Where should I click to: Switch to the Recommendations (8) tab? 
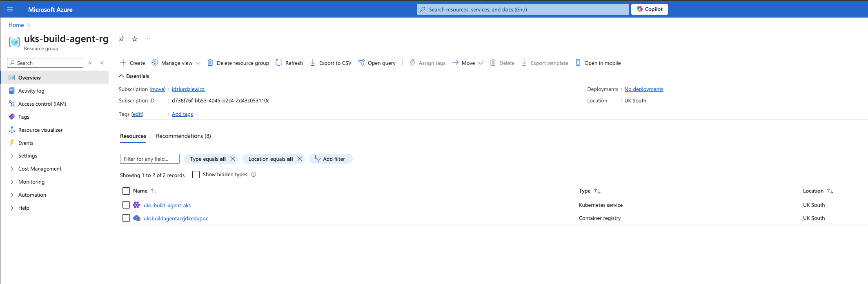point(183,136)
